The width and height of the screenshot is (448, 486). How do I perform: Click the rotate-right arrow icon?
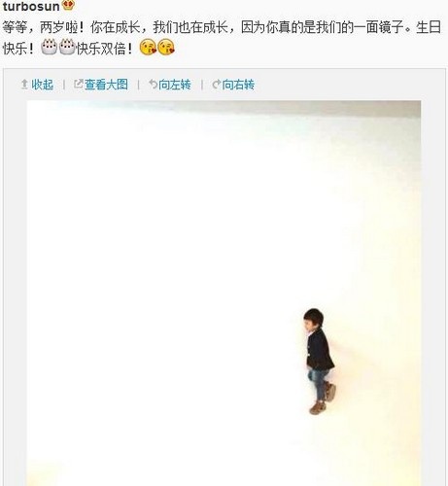[217, 85]
